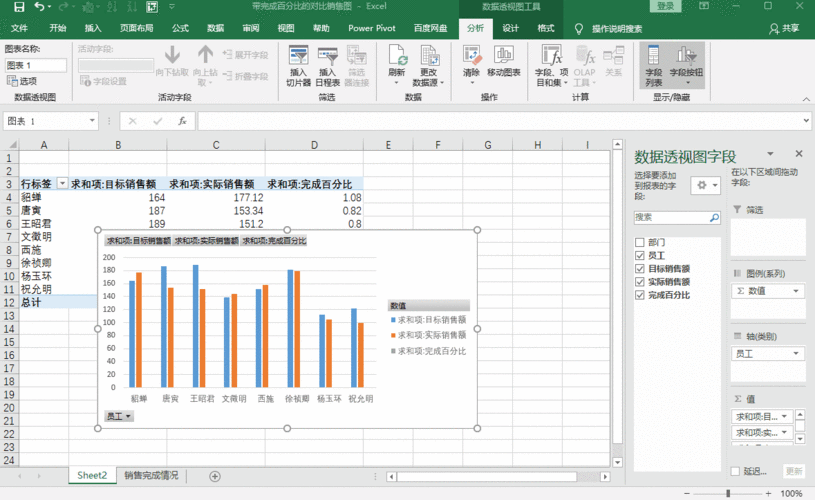
Task: Click the field list 搜索 search box
Action: point(670,216)
